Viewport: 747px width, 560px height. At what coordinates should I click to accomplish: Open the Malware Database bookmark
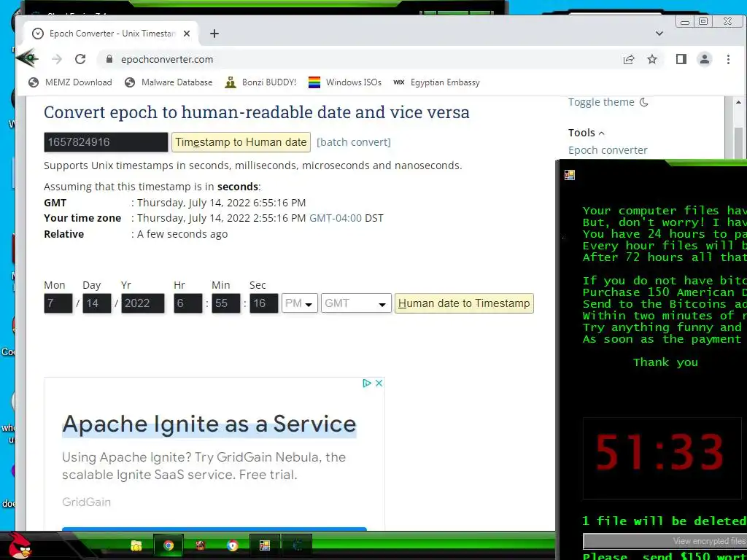click(x=169, y=82)
